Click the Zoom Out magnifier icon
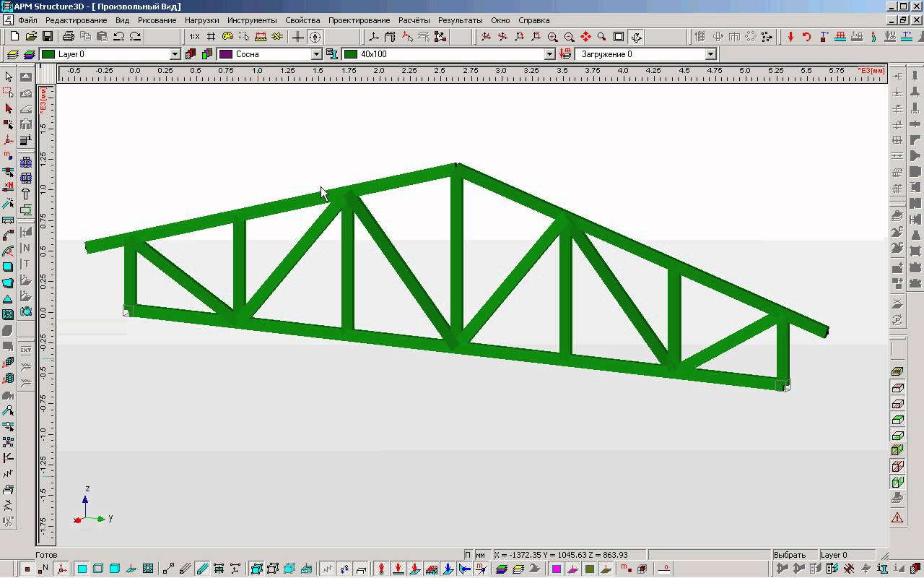This screenshot has width=924, height=578. tap(570, 36)
